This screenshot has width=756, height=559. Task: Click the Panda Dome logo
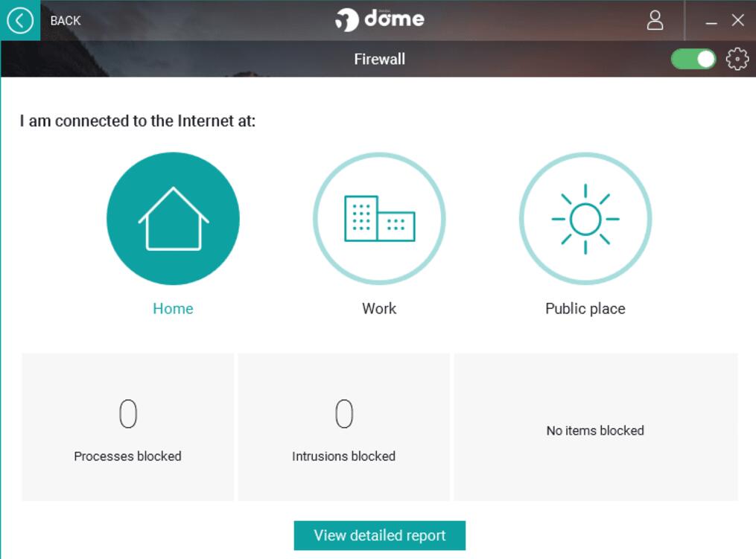coord(380,19)
